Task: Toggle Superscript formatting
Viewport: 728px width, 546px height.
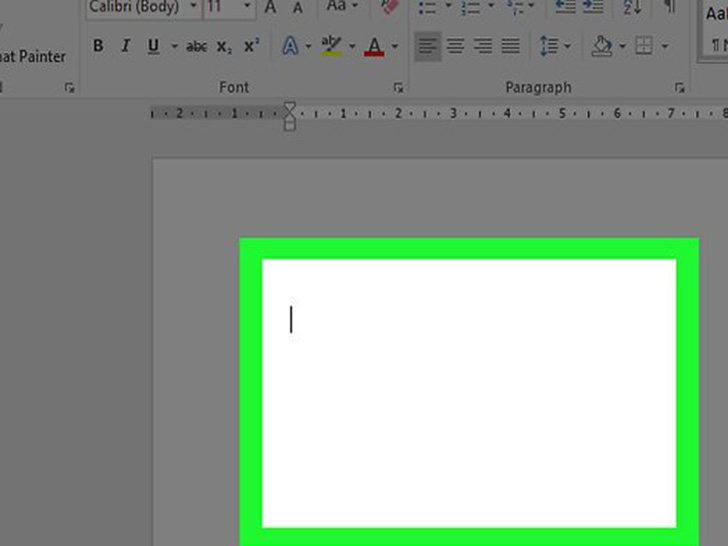Action: tap(252, 46)
